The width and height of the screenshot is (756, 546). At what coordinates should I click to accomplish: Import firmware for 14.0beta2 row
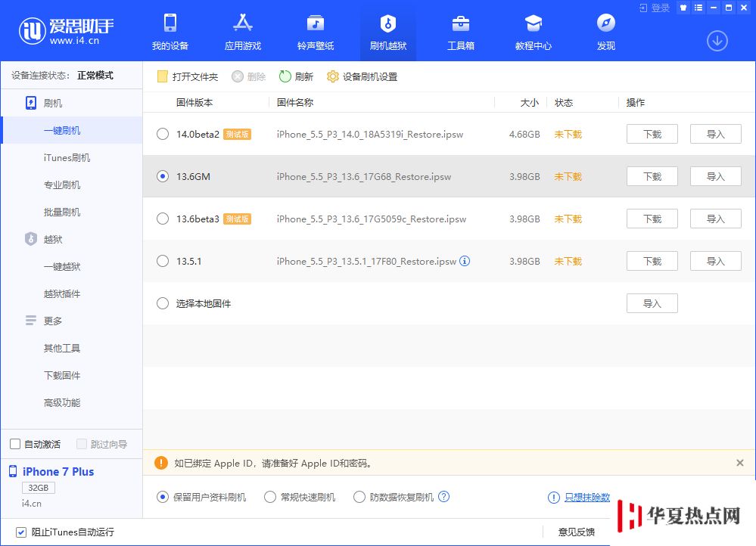pyautogui.click(x=715, y=134)
